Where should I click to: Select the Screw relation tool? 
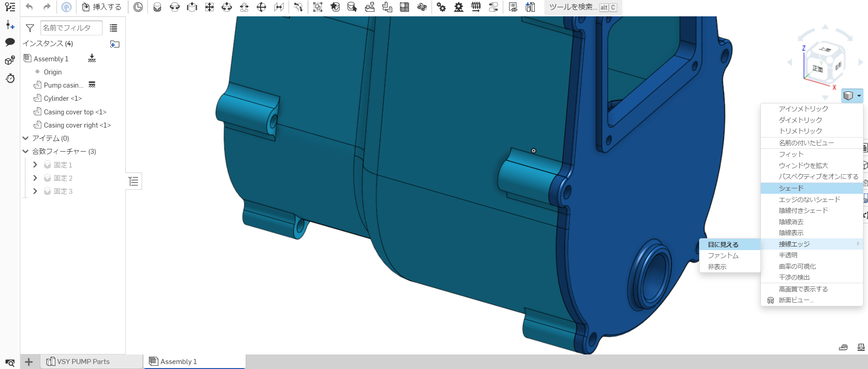pos(476,7)
